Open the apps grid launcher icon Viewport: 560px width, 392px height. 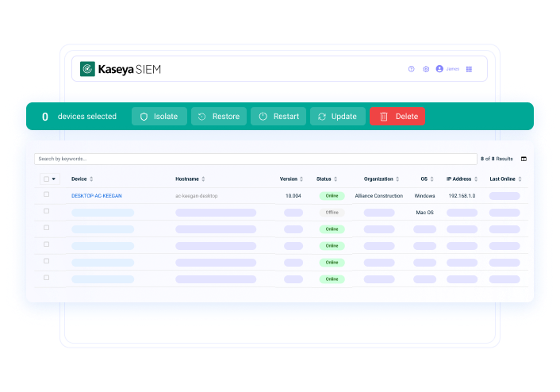(469, 69)
